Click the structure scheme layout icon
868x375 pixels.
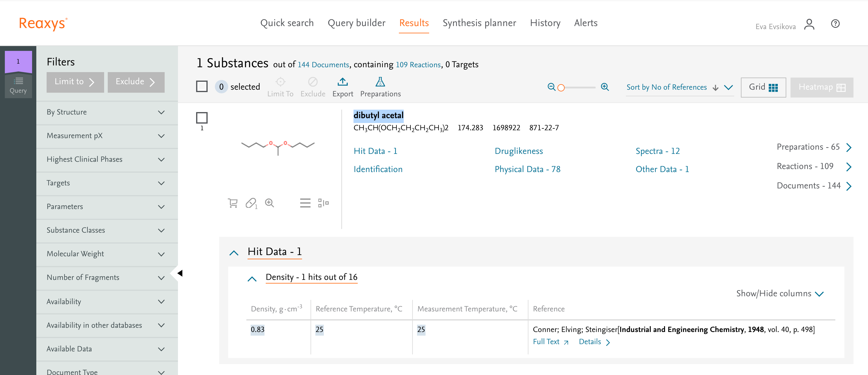(323, 203)
